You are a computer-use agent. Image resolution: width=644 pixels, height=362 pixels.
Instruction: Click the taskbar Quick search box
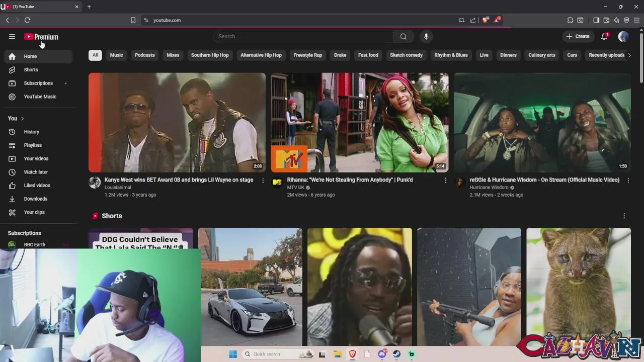pyautogui.click(x=278, y=354)
